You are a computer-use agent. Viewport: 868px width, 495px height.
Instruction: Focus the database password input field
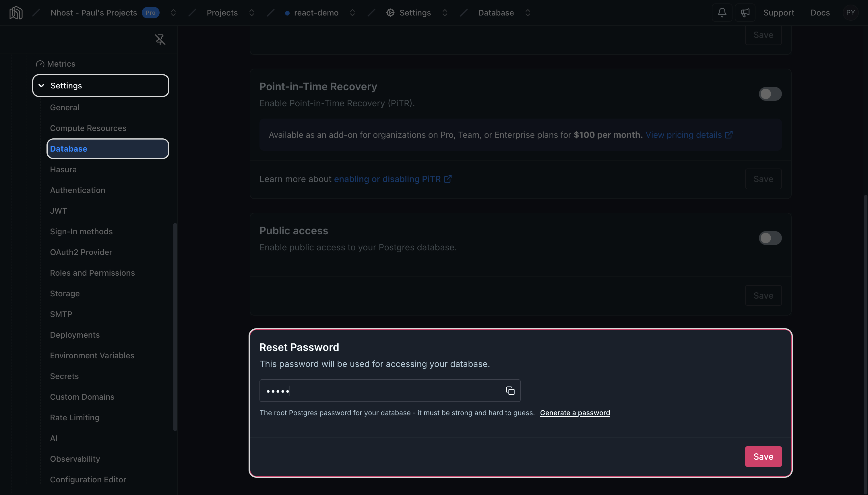click(x=390, y=390)
